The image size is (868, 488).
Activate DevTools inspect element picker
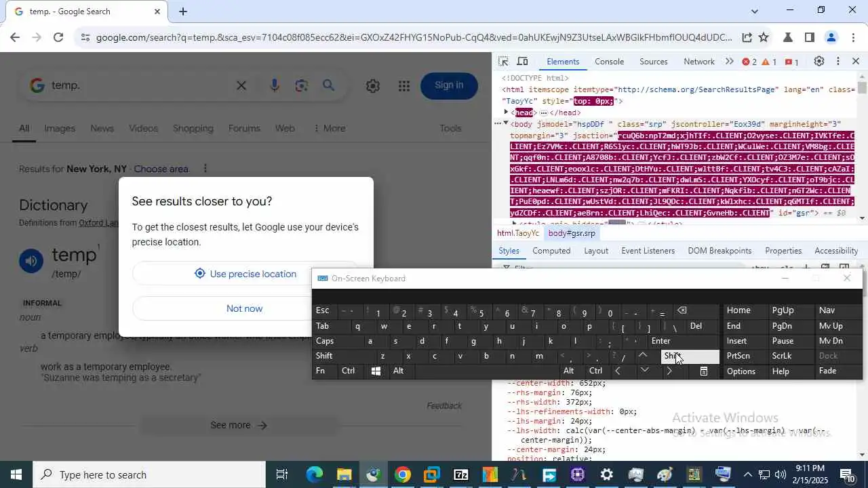[x=503, y=62]
